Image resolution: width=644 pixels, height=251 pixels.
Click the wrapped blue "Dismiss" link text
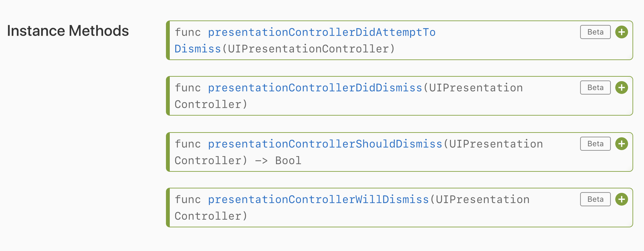[x=197, y=49]
